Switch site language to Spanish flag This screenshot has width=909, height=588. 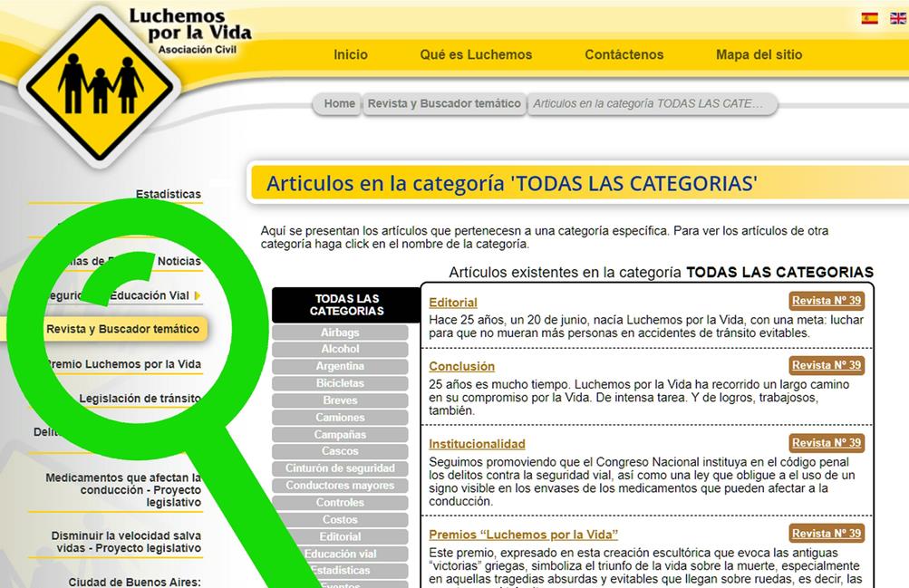point(869,18)
